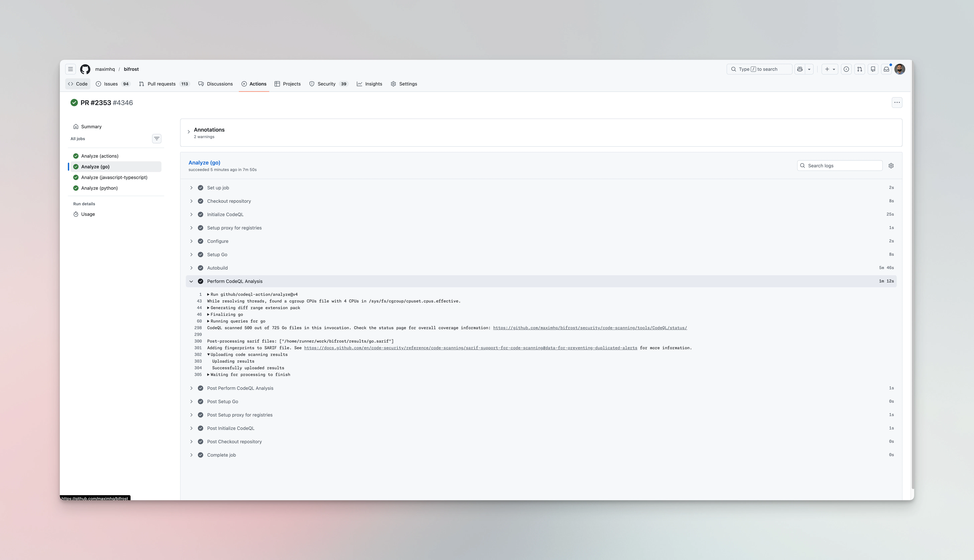This screenshot has width=974, height=560.
Task: Open the workflow run options kebab menu
Action: [x=897, y=102]
